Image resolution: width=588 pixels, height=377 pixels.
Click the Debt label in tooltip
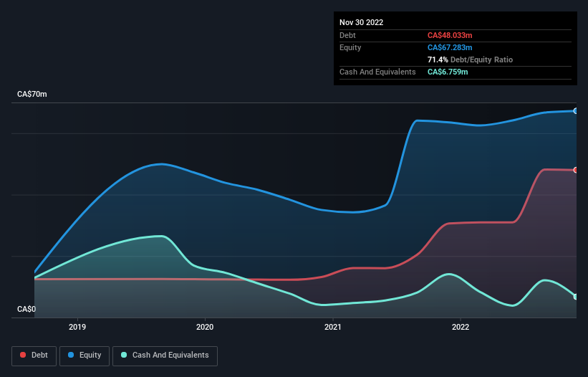point(347,35)
